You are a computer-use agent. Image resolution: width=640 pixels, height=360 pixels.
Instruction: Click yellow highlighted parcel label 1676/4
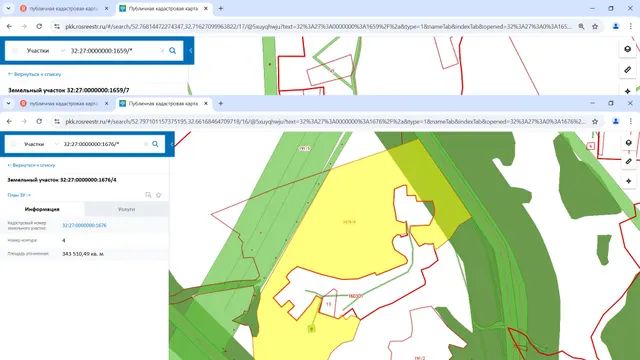pos(349,222)
